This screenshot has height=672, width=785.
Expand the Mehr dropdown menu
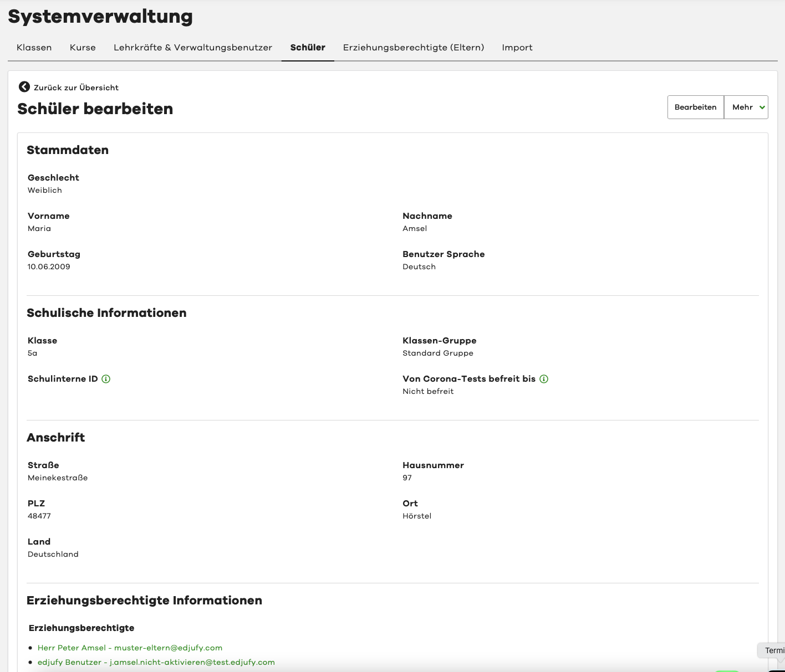click(x=746, y=107)
